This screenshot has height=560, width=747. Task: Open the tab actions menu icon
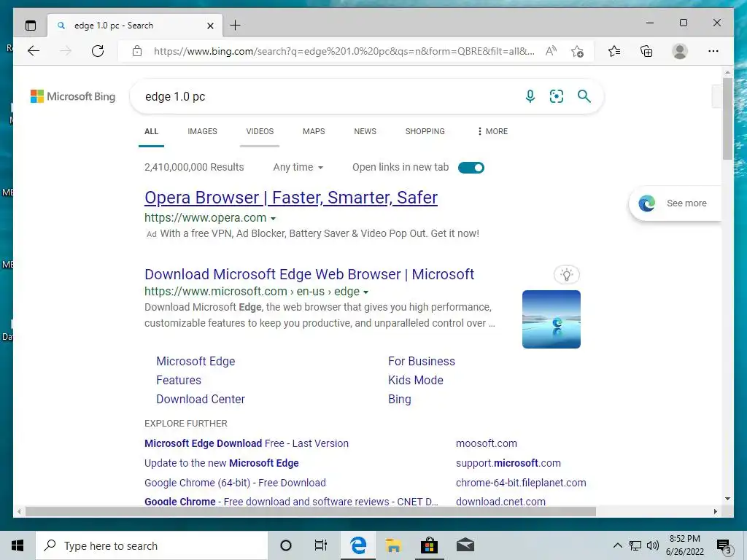coord(31,26)
